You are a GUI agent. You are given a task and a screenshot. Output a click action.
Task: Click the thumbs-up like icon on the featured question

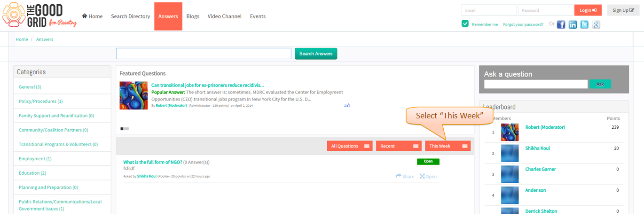(x=347, y=106)
